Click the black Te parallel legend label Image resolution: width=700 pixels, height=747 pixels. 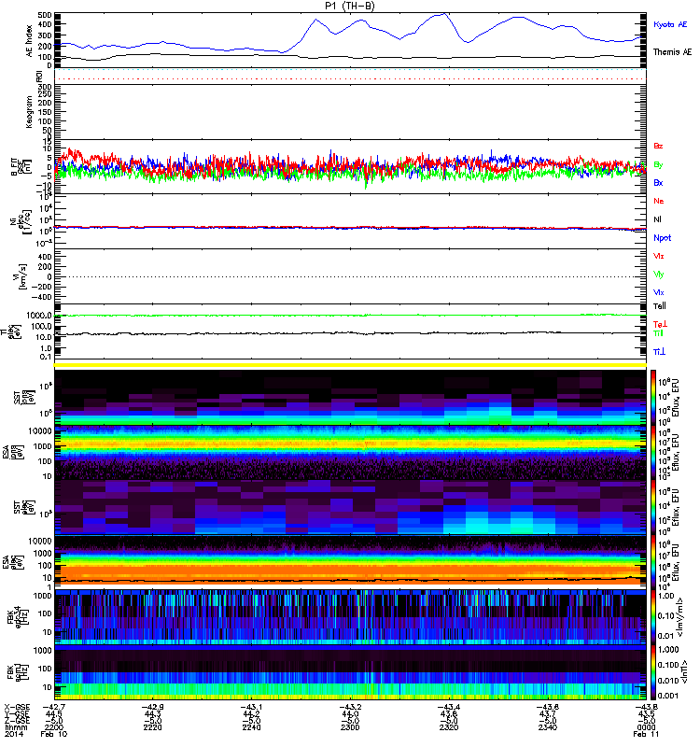coord(660,306)
